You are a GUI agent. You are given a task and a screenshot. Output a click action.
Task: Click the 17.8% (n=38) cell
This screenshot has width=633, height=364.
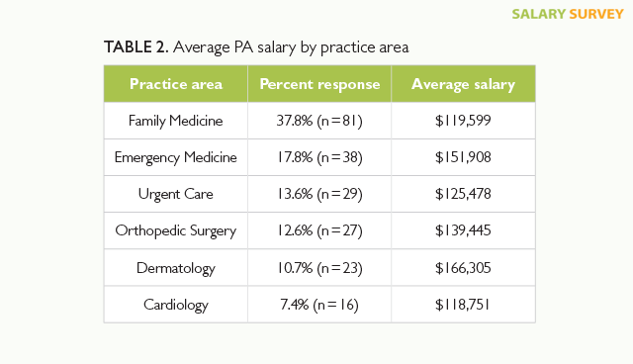319,157
